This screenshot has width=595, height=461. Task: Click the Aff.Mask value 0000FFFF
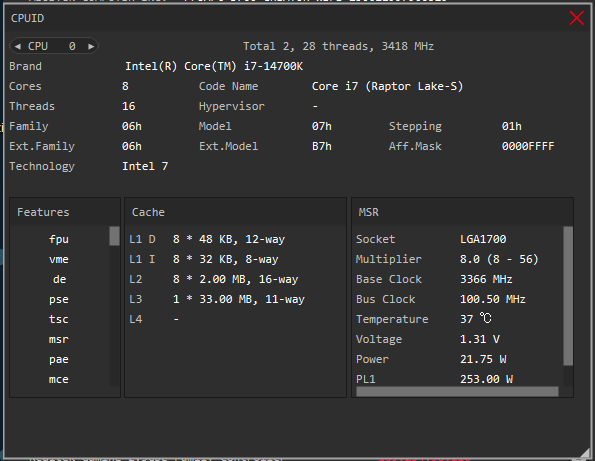pos(528,146)
